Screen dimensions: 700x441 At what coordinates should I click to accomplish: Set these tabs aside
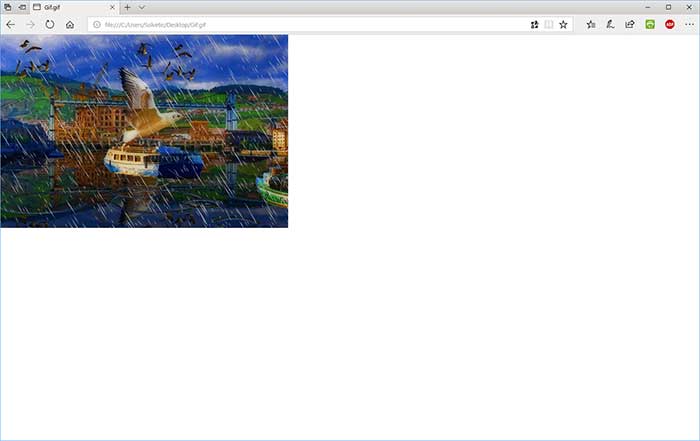[22, 7]
